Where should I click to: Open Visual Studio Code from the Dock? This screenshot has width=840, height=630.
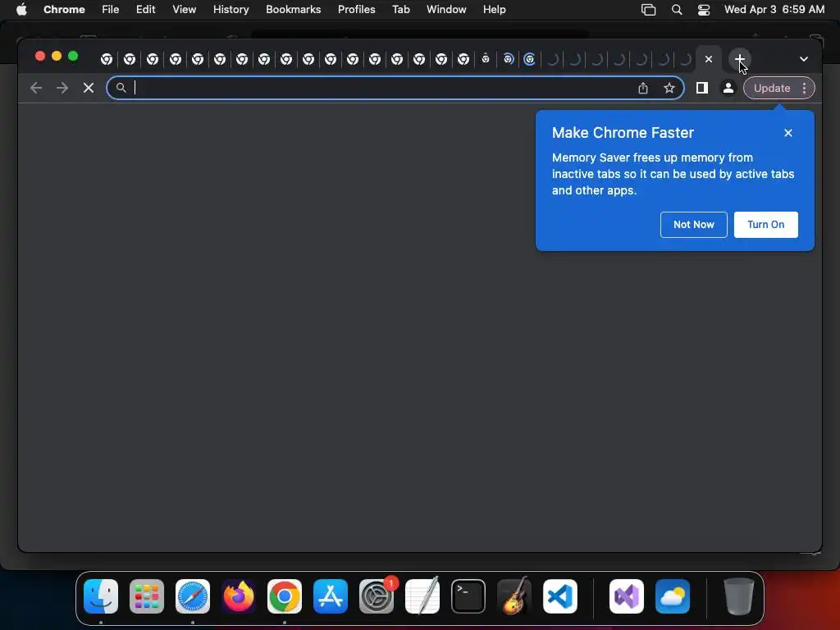click(559, 596)
